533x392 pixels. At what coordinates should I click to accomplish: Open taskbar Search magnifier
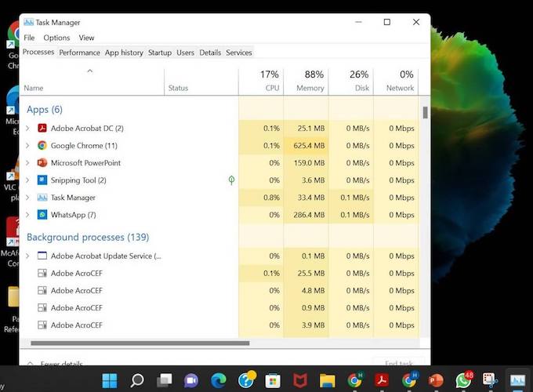[x=137, y=380]
